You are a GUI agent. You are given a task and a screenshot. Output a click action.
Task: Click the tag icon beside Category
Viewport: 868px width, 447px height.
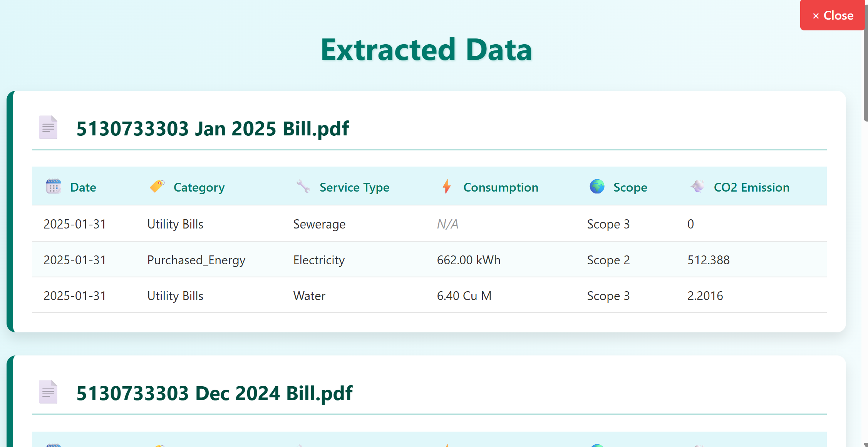click(157, 186)
